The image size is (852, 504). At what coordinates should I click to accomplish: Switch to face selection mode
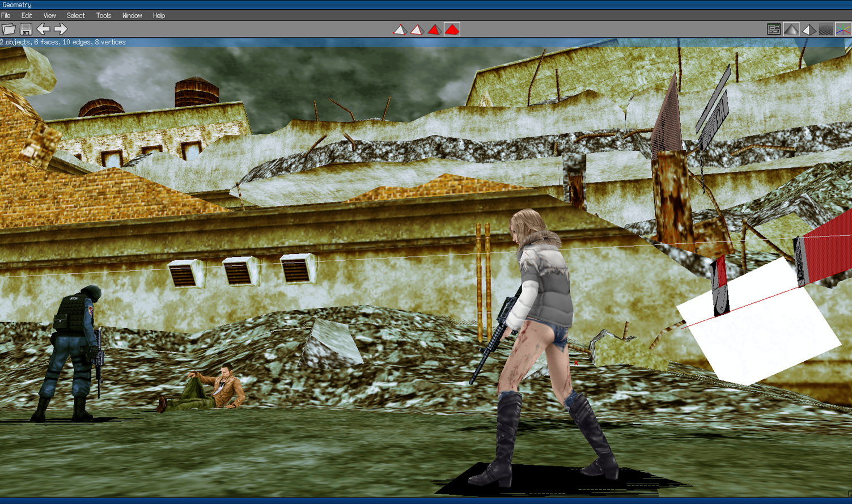point(434,29)
